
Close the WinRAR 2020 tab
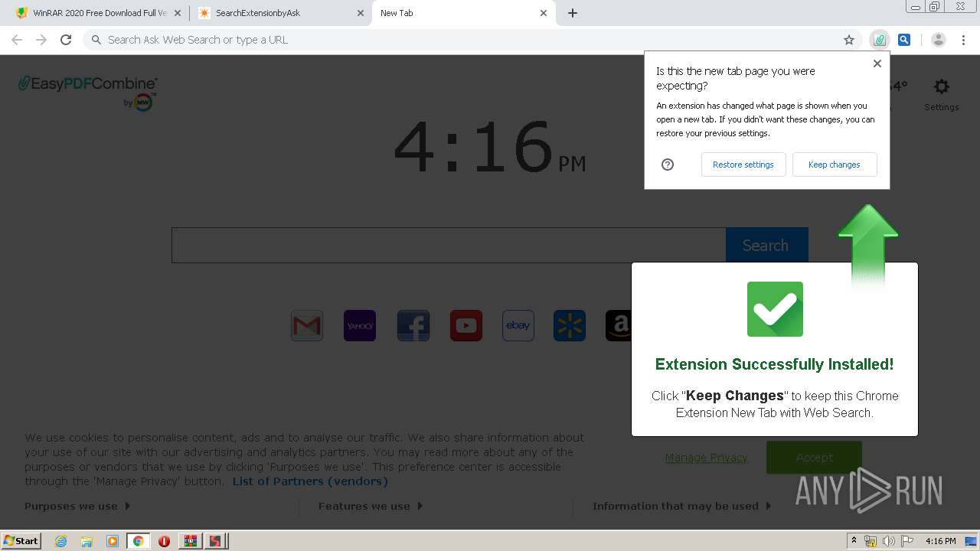click(x=178, y=13)
